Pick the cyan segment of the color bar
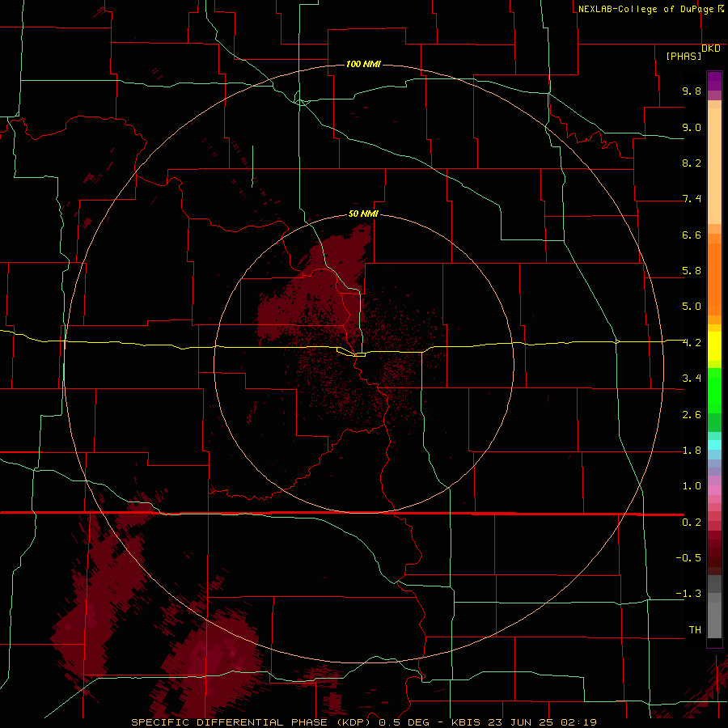The width and height of the screenshot is (728, 728). 714,445
